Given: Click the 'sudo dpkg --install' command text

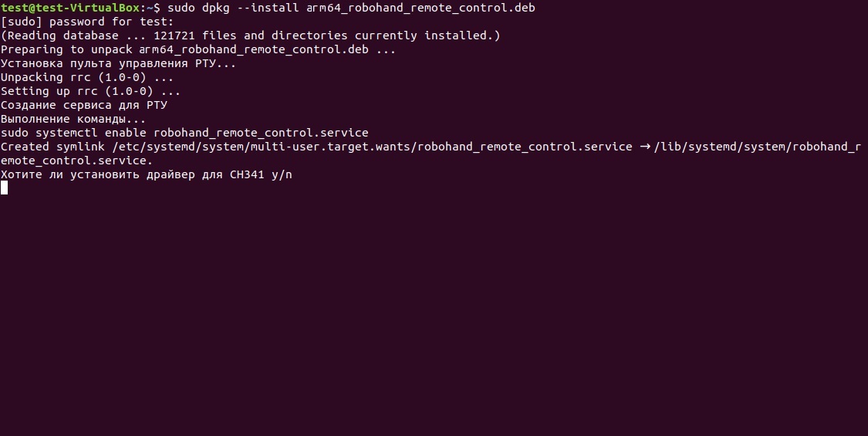Looking at the screenshot, I should (x=233, y=8).
